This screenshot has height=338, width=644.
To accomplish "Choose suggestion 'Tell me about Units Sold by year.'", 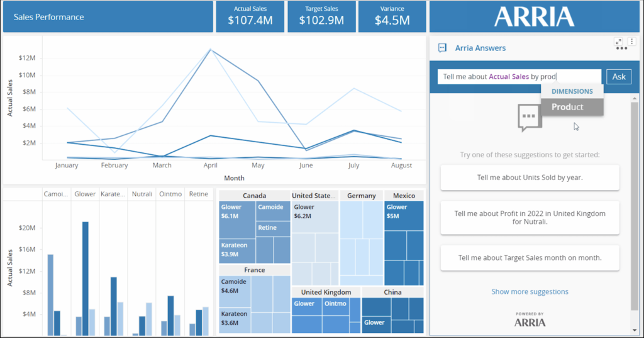I will click(530, 177).
